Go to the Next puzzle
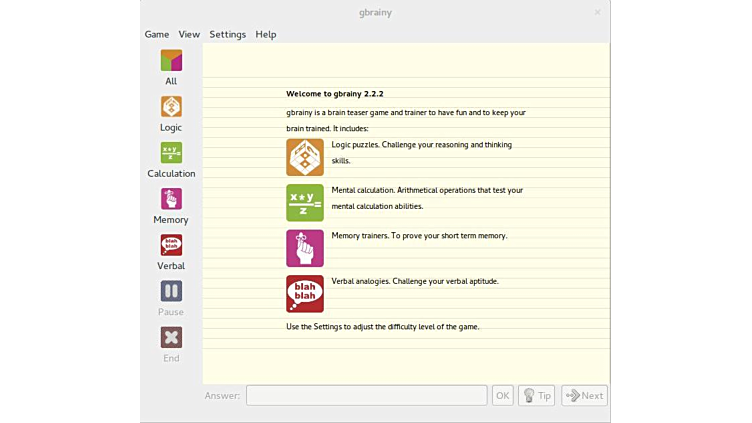This screenshot has width=752, height=423. [x=584, y=396]
